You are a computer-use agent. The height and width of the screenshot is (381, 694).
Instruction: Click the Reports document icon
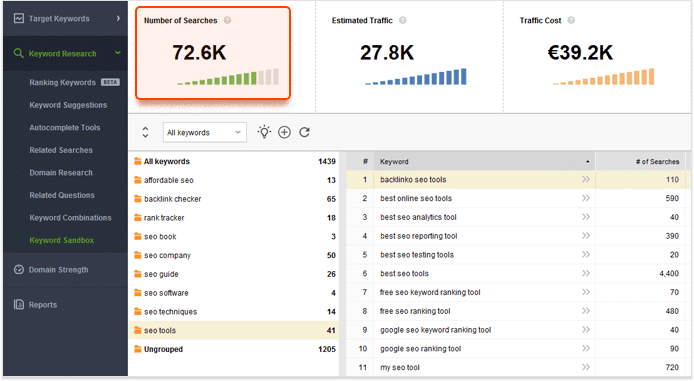coord(19,304)
